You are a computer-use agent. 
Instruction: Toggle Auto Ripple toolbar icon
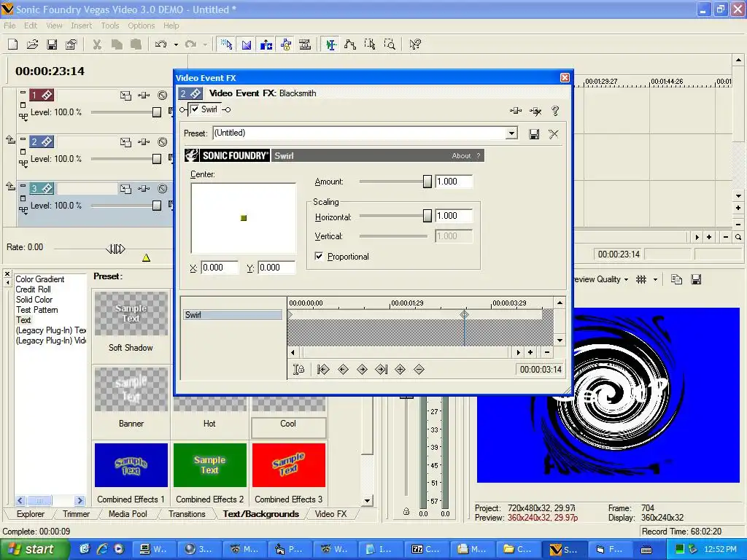(266, 44)
